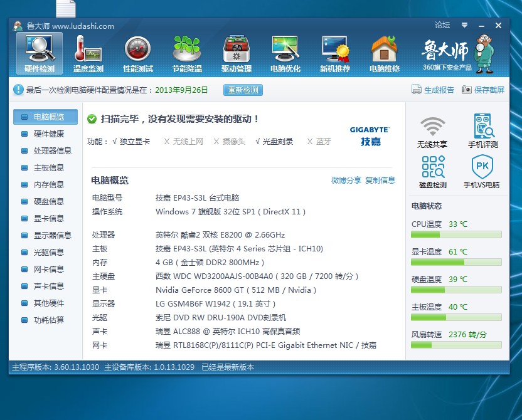Click the blue info exclamation icon
The image size is (522, 420).
18,89
